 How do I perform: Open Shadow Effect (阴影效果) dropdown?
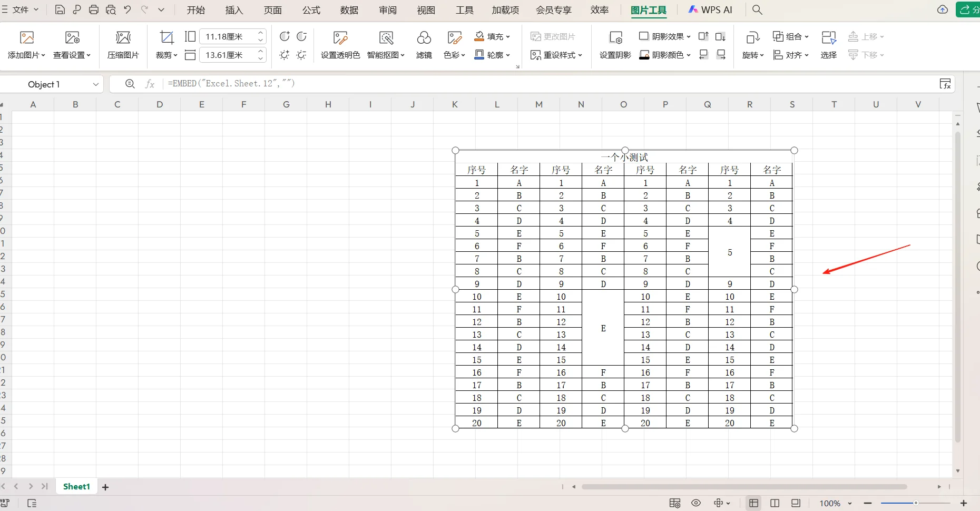[x=664, y=36]
